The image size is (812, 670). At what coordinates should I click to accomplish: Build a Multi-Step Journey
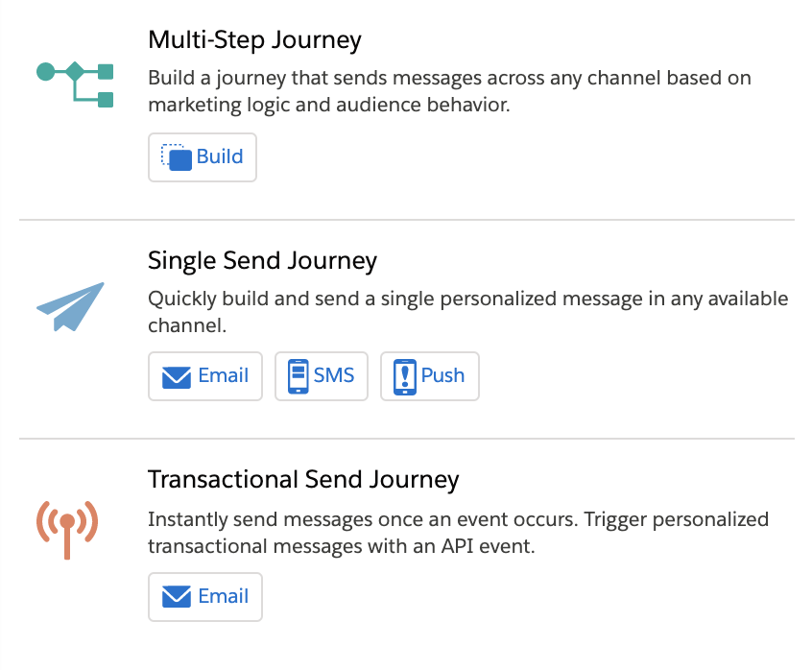coord(203,157)
